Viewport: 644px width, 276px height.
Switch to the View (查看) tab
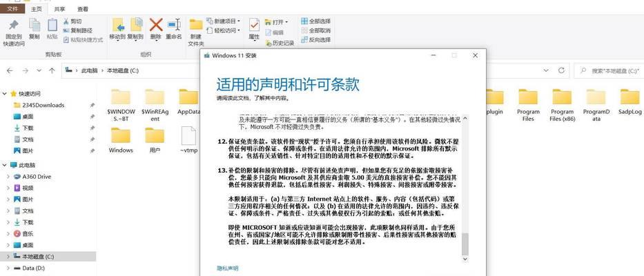[83, 9]
